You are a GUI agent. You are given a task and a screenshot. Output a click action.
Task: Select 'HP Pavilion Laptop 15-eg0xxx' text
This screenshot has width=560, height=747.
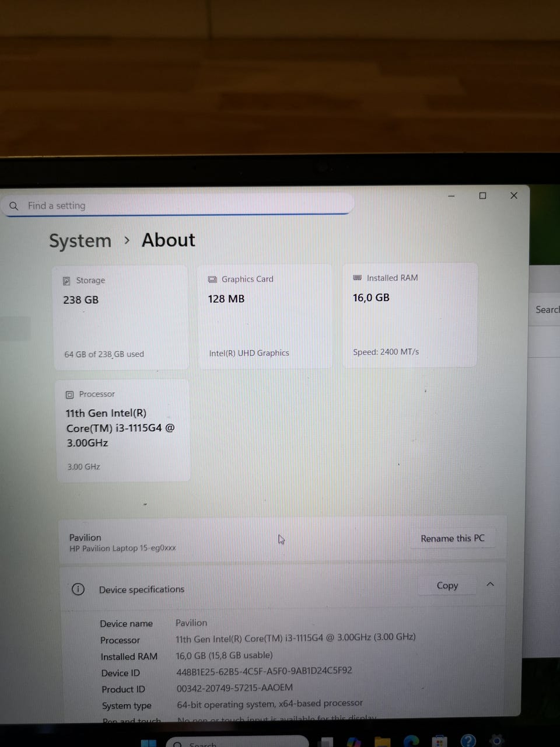[123, 549]
